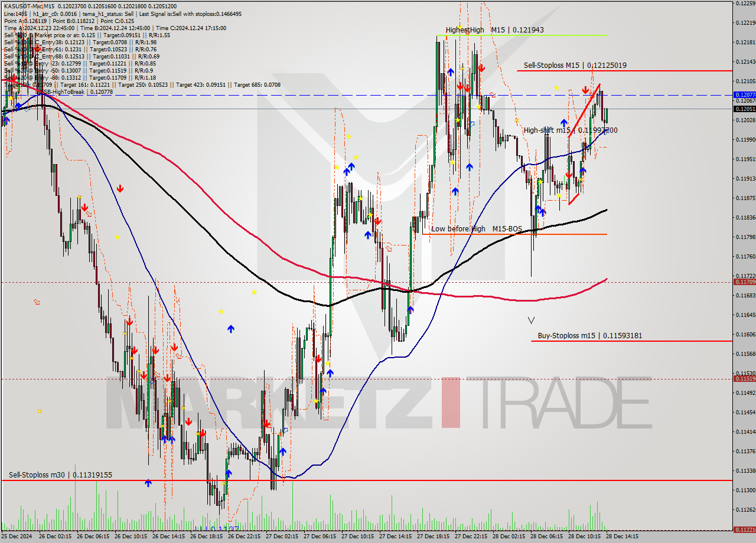Click the KASUSDT-Mxc,M15 symbol title line

[x=90, y=6]
